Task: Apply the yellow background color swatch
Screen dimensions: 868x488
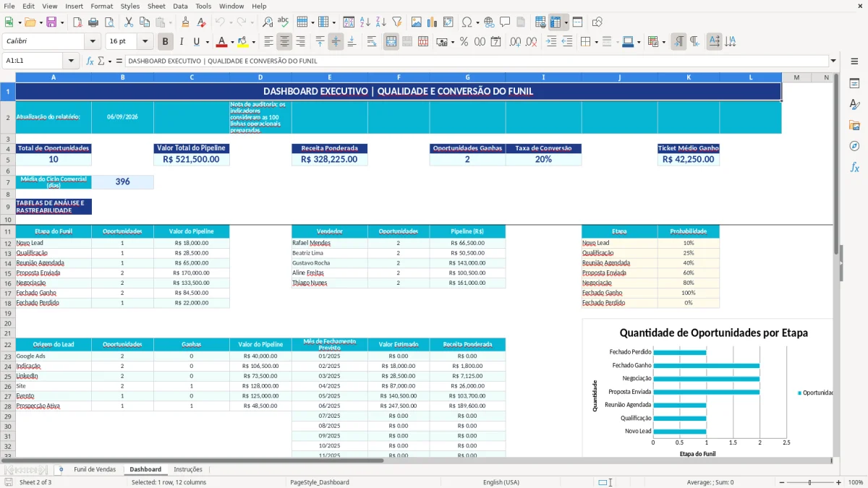Action: pyautogui.click(x=242, y=42)
